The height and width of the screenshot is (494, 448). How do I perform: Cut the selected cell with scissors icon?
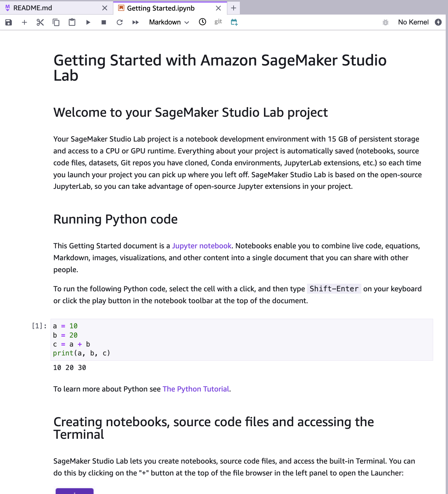point(40,22)
